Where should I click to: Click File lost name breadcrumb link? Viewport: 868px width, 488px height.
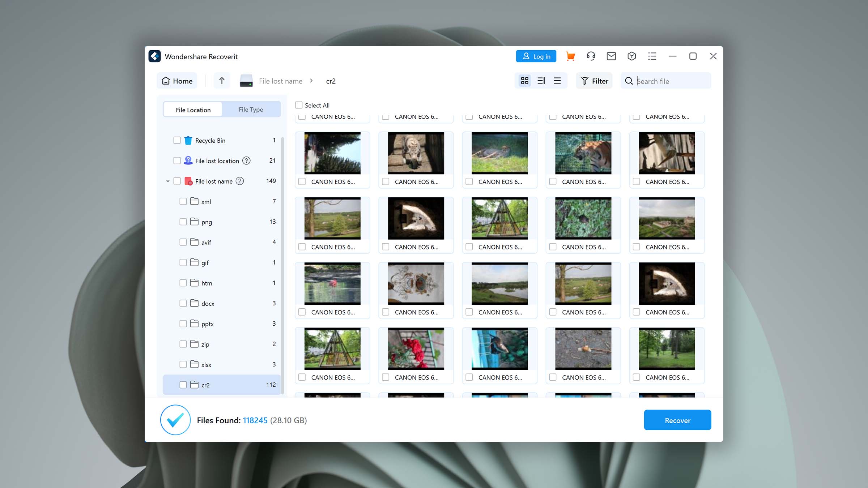(281, 81)
